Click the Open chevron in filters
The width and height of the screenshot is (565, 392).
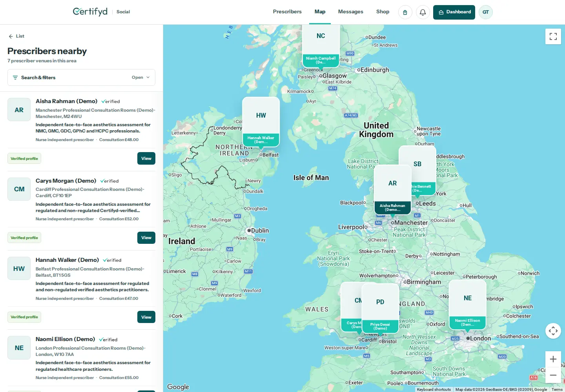pos(148,78)
